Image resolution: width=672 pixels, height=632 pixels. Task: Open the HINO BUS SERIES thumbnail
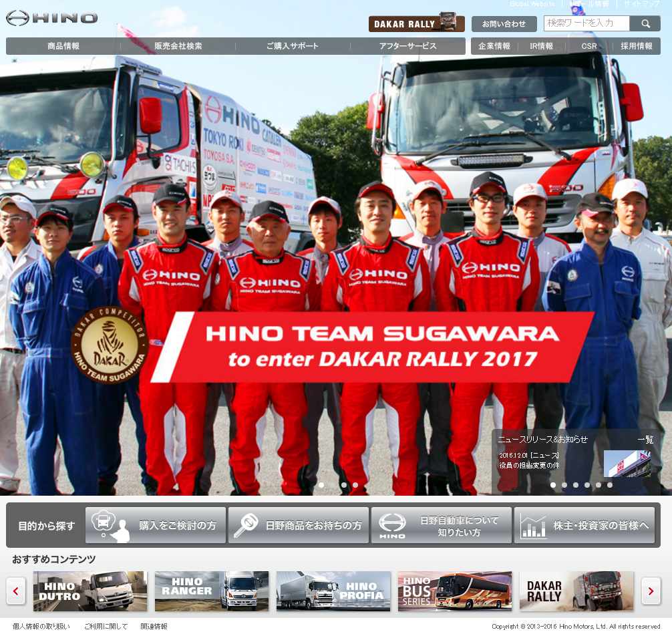click(455, 591)
